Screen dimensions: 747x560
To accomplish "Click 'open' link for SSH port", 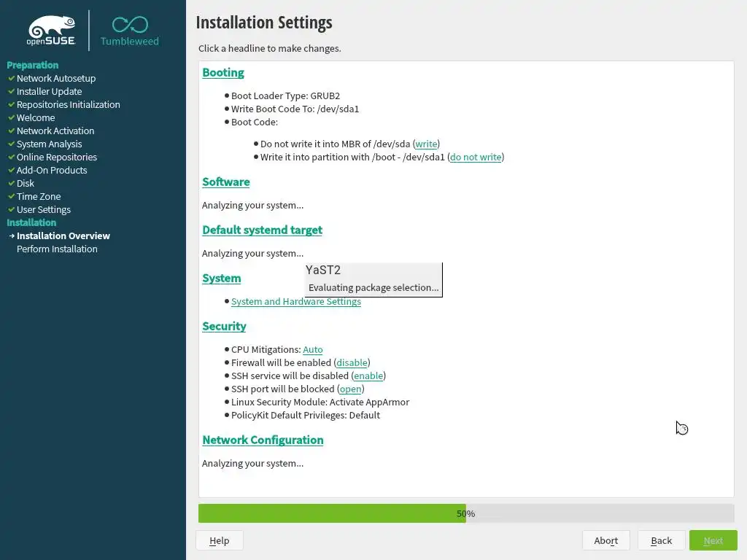I will pyautogui.click(x=350, y=389).
